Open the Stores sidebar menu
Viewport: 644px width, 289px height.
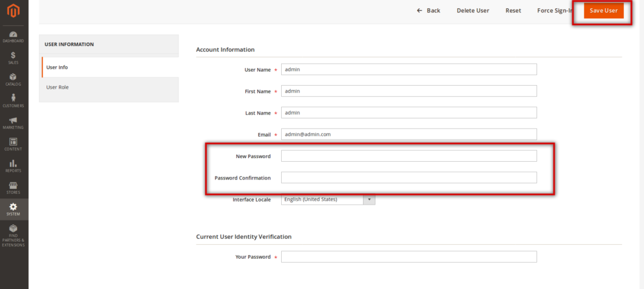(x=13, y=188)
